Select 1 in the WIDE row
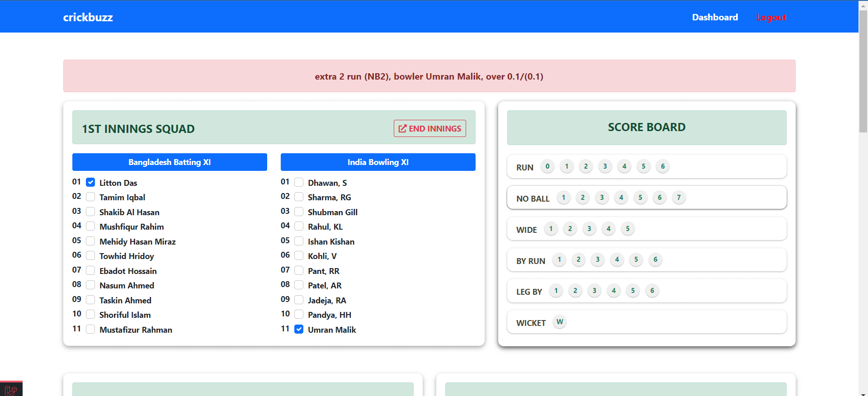868x396 pixels. click(x=551, y=229)
